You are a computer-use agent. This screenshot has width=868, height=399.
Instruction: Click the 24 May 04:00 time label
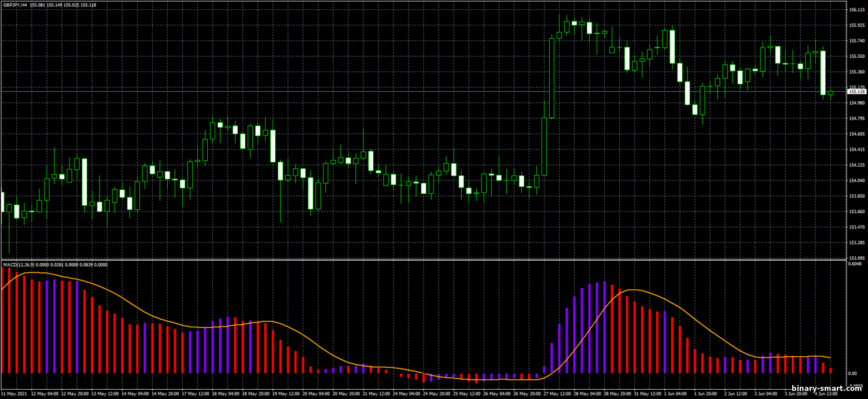tap(405, 394)
